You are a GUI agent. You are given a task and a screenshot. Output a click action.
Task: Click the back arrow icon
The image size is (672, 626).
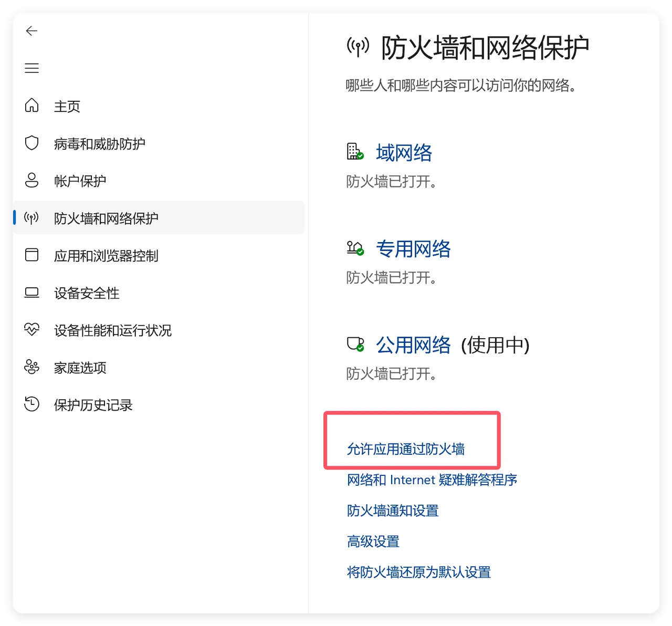coord(31,31)
